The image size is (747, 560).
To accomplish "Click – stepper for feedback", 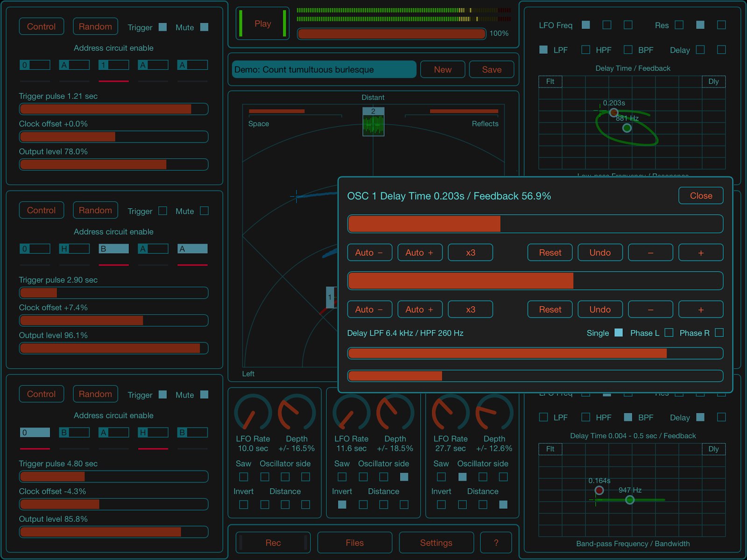I will pos(650,309).
